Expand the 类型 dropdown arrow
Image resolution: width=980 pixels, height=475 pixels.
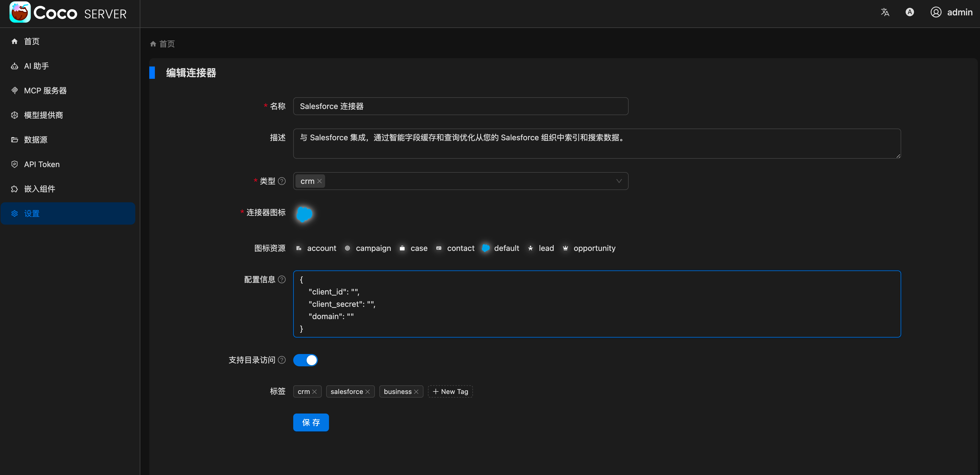point(619,181)
